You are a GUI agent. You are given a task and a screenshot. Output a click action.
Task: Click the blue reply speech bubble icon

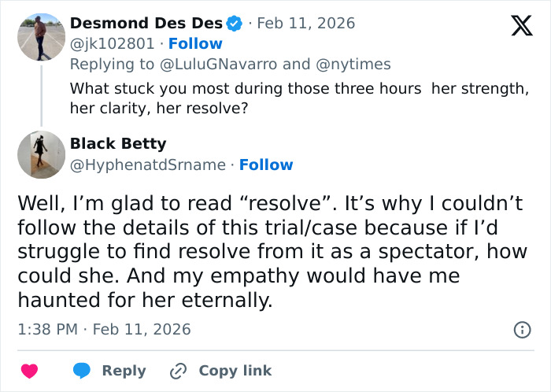(x=81, y=371)
